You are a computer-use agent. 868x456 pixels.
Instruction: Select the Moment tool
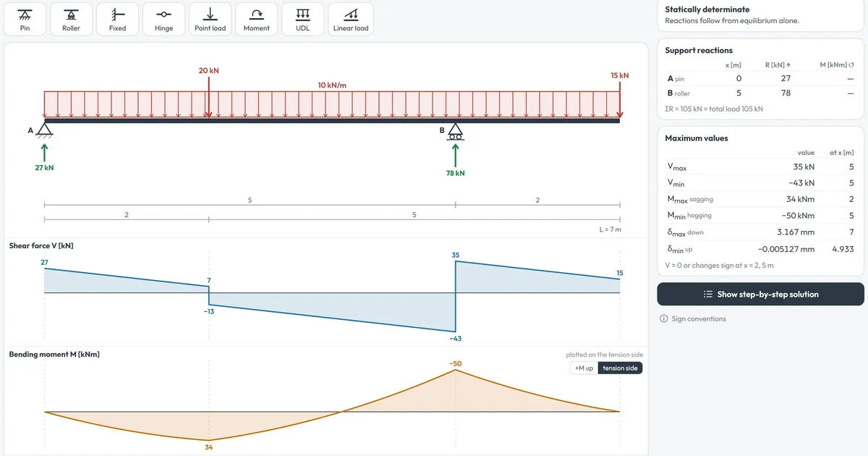point(256,19)
